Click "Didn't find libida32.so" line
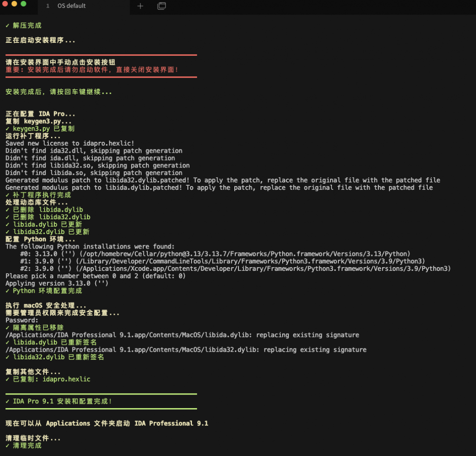The image size is (476, 456). tap(98, 165)
